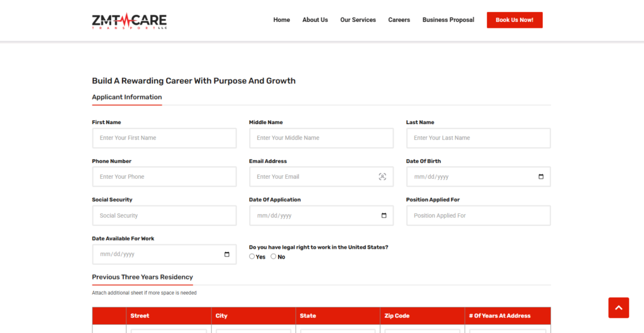Click the Position Applied For field
This screenshot has width=644, height=333.
[478, 216]
